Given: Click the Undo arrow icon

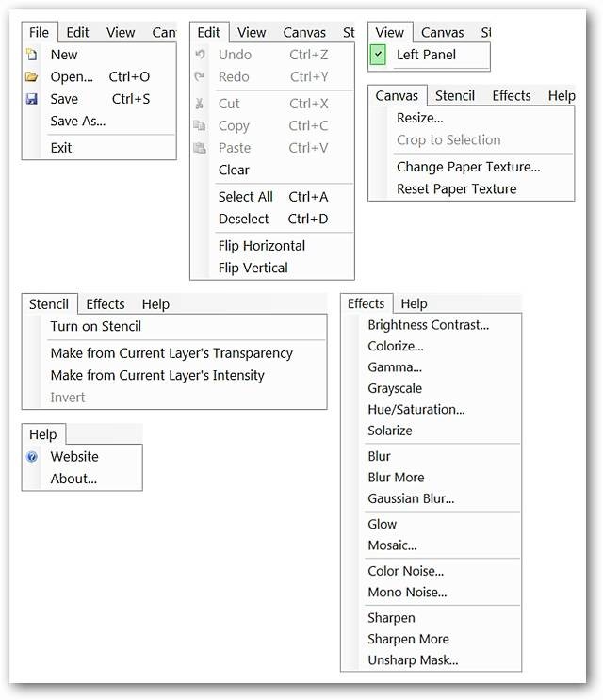Looking at the screenshot, I should point(200,55).
